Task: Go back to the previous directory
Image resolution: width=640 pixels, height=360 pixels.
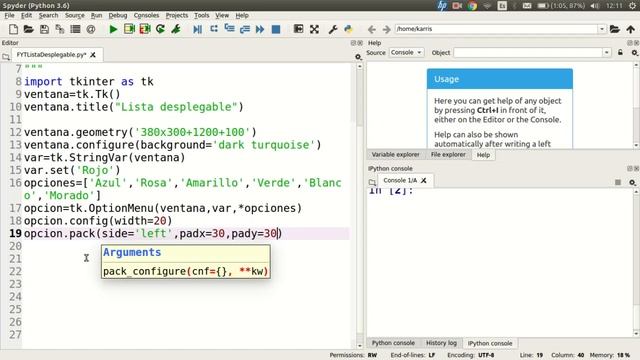Action: tap(371, 29)
